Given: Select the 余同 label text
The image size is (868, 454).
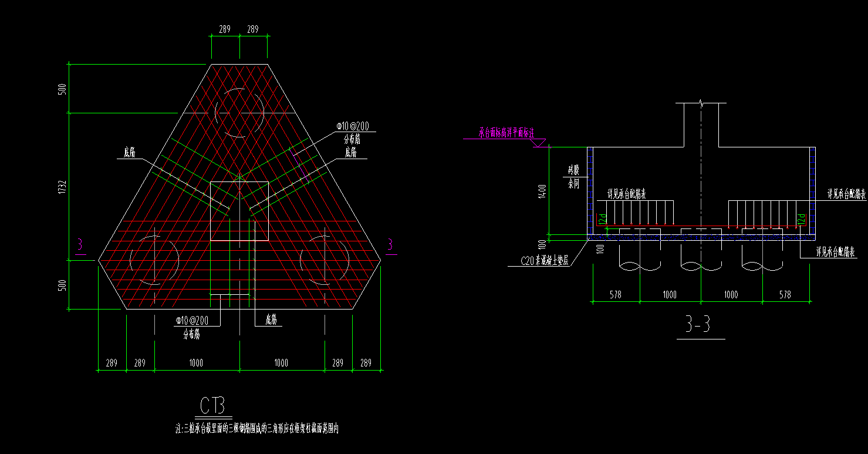Looking at the screenshot, I should point(573,184).
